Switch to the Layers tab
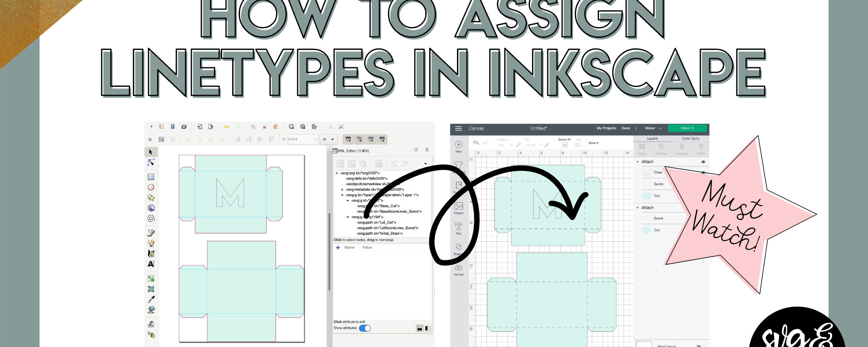This screenshot has width=868, height=347. pos(652,138)
